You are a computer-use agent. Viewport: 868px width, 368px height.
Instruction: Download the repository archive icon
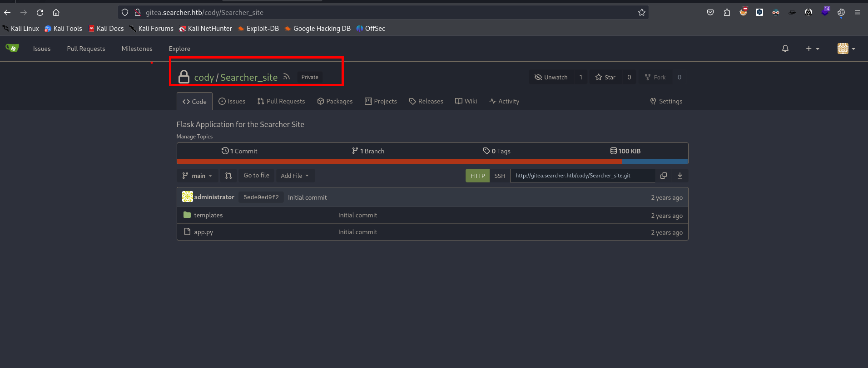tap(680, 176)
